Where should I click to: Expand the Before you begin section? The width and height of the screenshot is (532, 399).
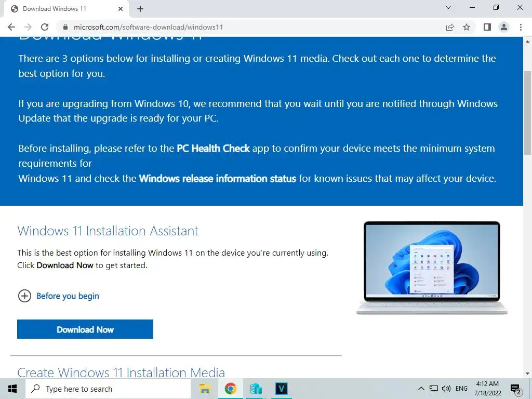[58, 296]
